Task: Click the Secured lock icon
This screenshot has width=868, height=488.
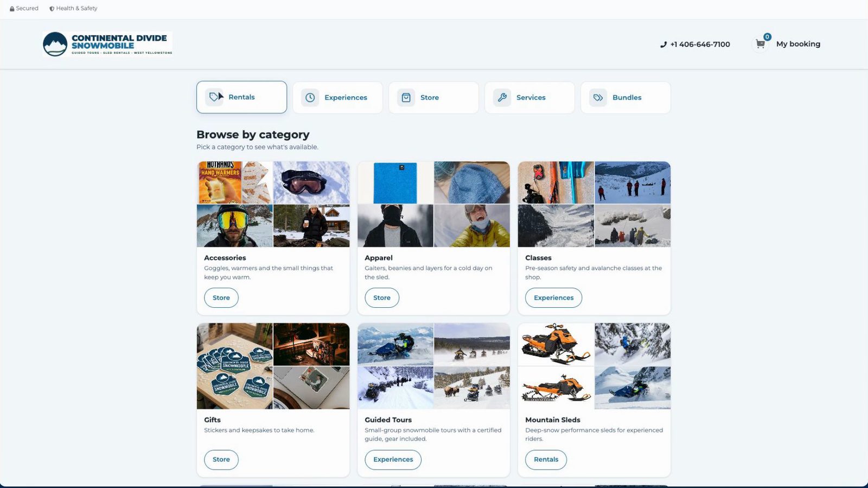Action: (12, 9)
